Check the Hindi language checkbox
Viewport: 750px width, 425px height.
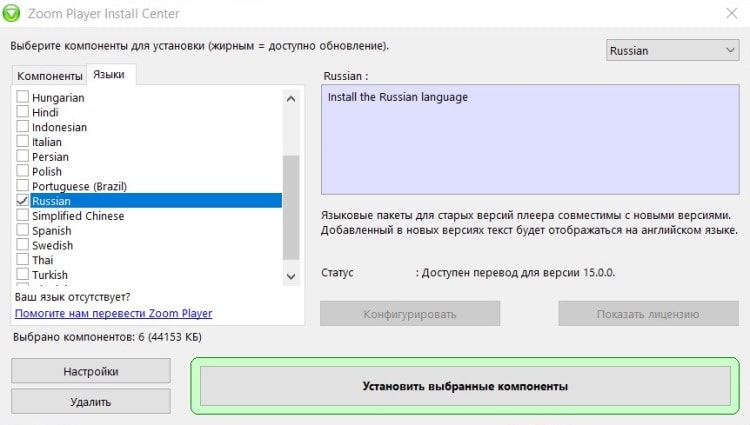pos(22,112)
